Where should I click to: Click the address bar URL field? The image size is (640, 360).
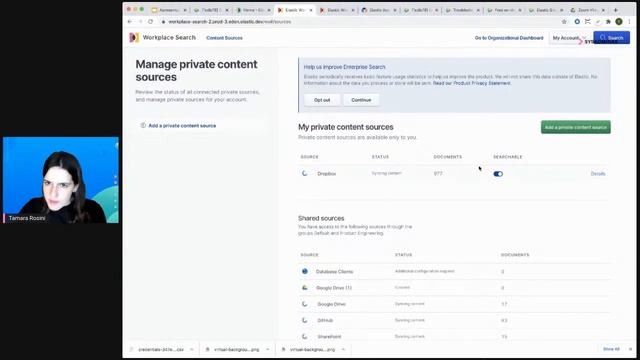(x=359, y=22)
